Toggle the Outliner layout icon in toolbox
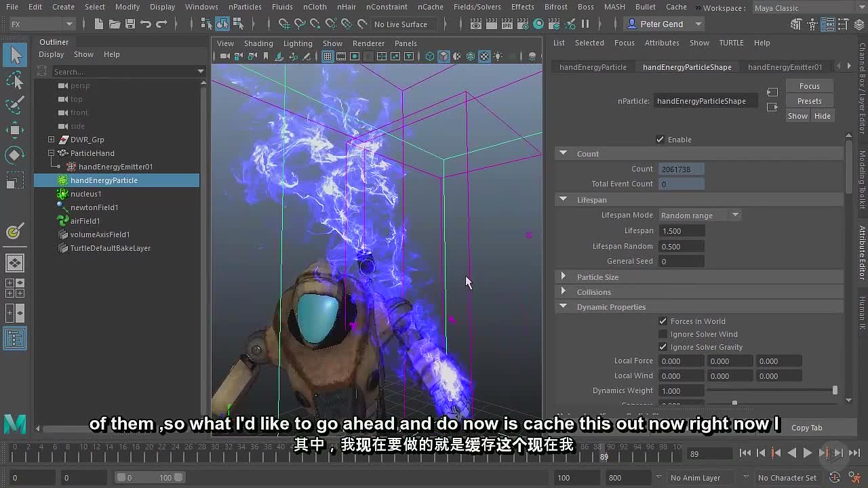 click(15, 338)
